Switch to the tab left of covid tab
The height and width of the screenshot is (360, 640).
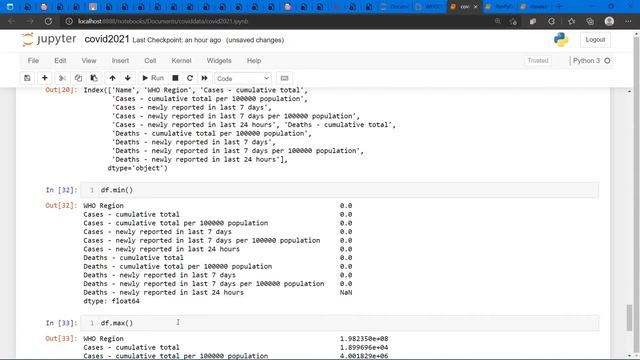point(429,7)
